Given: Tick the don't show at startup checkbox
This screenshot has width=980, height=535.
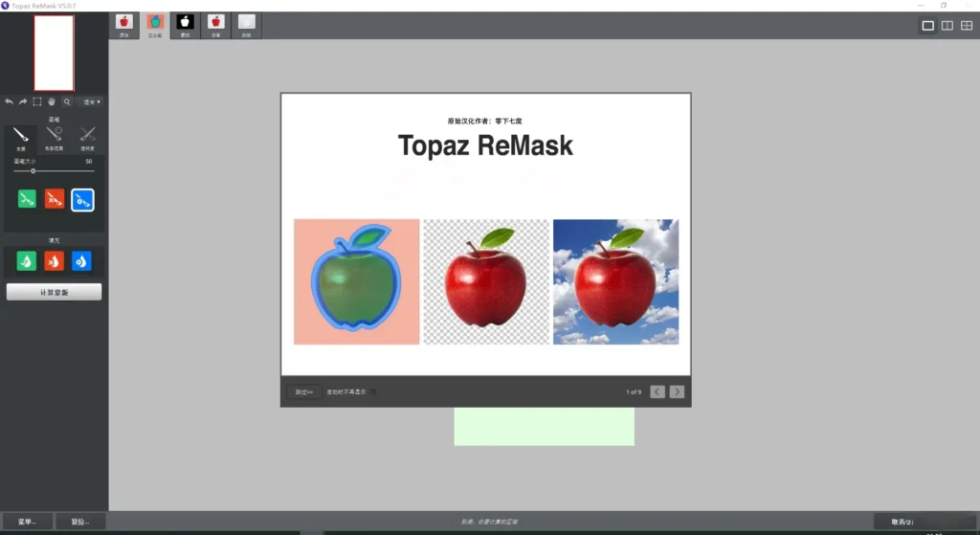Looking at the screenshot, I should click(x=373, y=391).
